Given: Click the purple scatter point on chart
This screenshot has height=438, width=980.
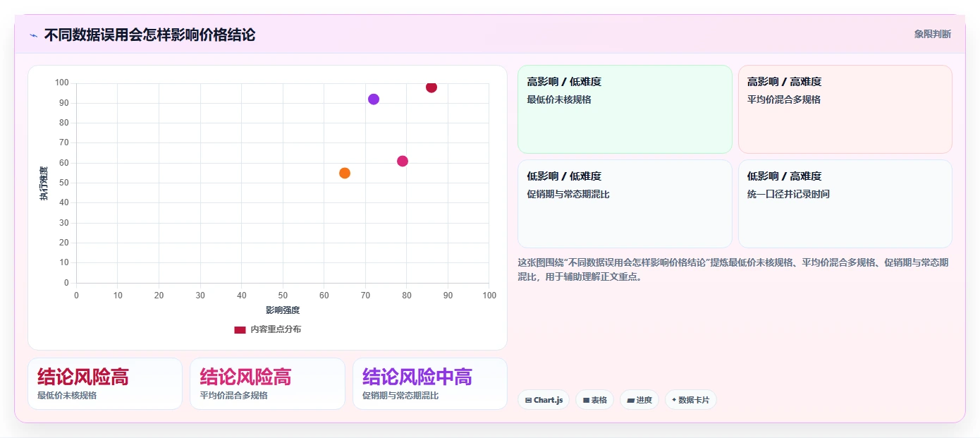Looking at the screenshot, I should coord(374,99).
